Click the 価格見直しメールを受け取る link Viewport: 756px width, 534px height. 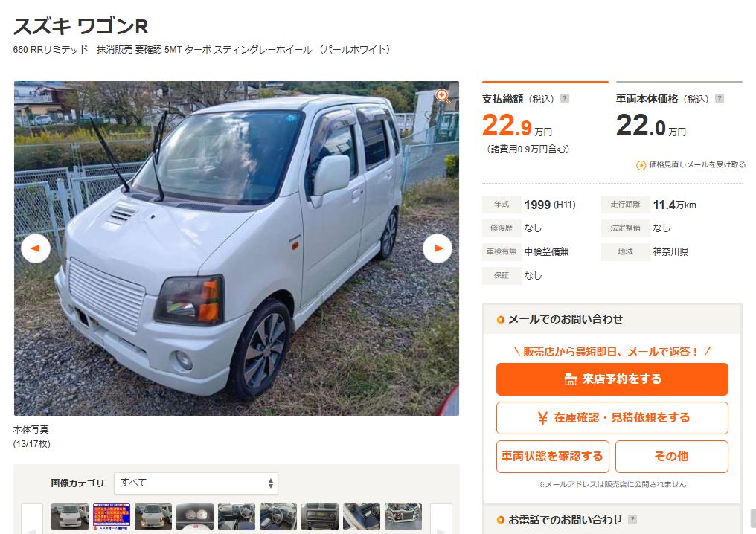[x=691, y=165]
